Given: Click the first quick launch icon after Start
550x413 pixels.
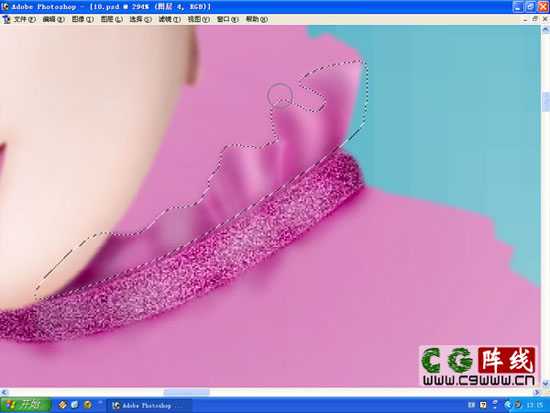Looking at the screenshot, I should click(x=63, y=405).
